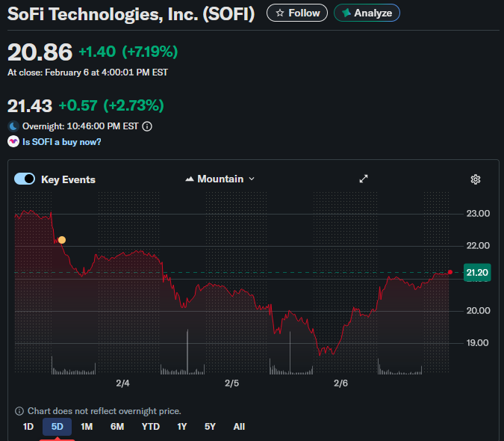Click the info icon by overnight chart note

[x=19, y=411]
